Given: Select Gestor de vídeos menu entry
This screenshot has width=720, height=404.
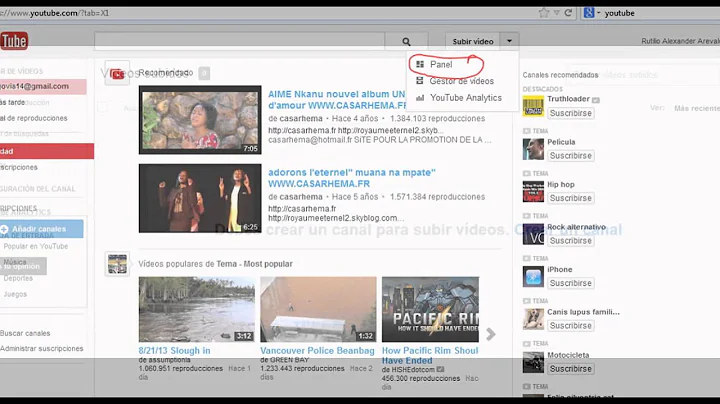Looking at the screenshot, I should click(461, 81).
